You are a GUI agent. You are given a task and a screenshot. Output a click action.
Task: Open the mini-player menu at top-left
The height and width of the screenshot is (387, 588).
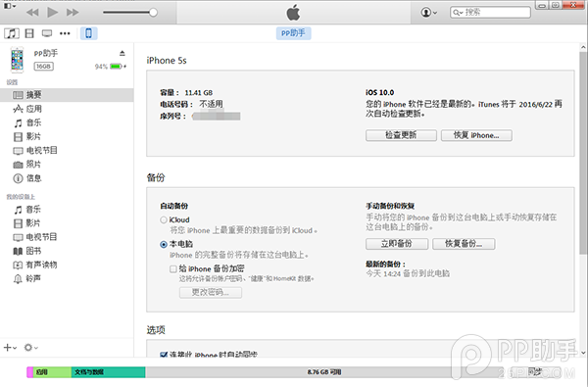click(10, 6)
